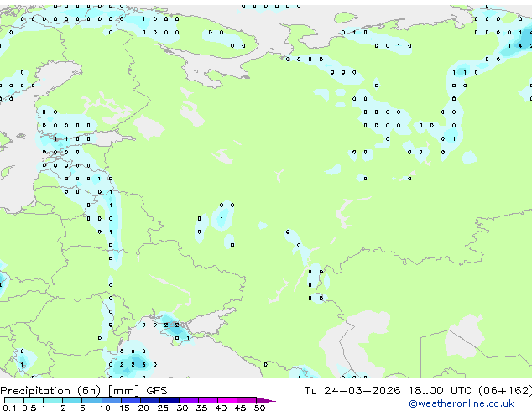Click the "0.1" legend scale label
The image size is (532, 411).
coord(9,408)
